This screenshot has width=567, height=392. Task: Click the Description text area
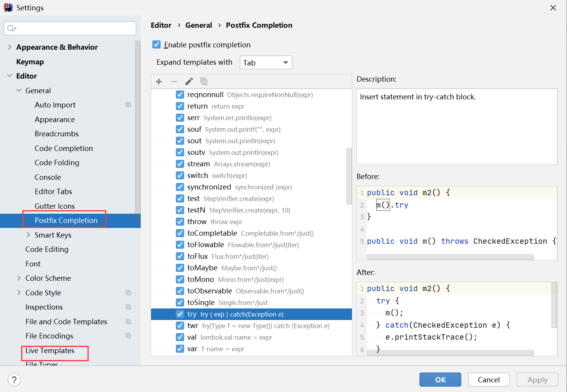coord(457,126)
